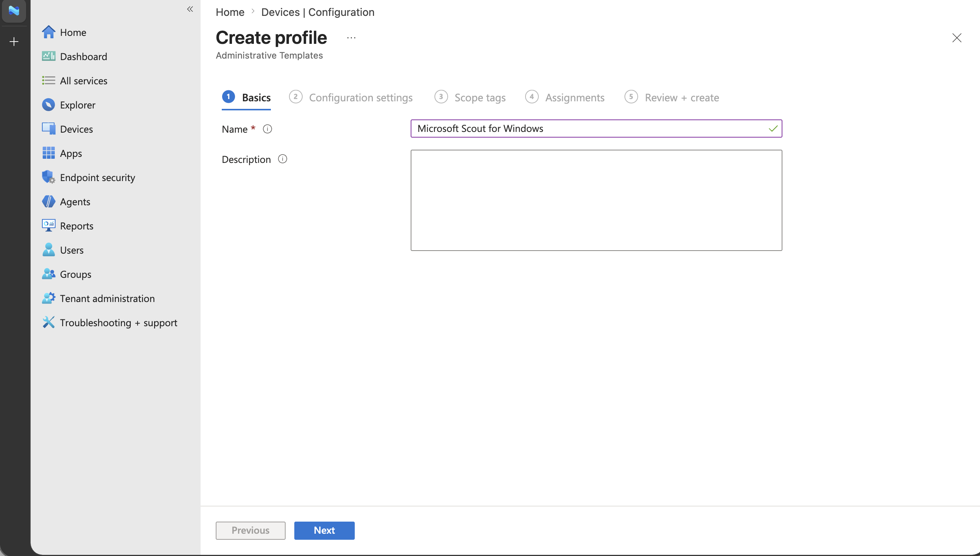
Task: Select the Apps menu label
Action: [x=71, y=153]
